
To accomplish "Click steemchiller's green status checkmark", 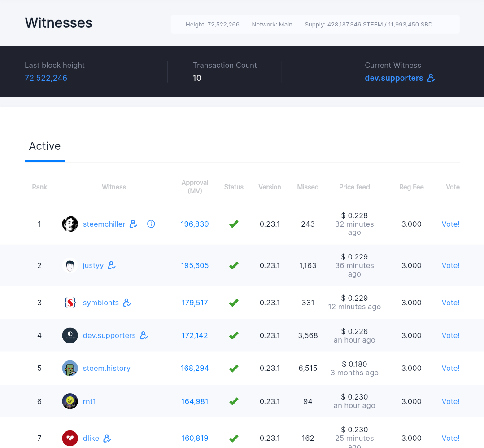I will click(234, 224).
